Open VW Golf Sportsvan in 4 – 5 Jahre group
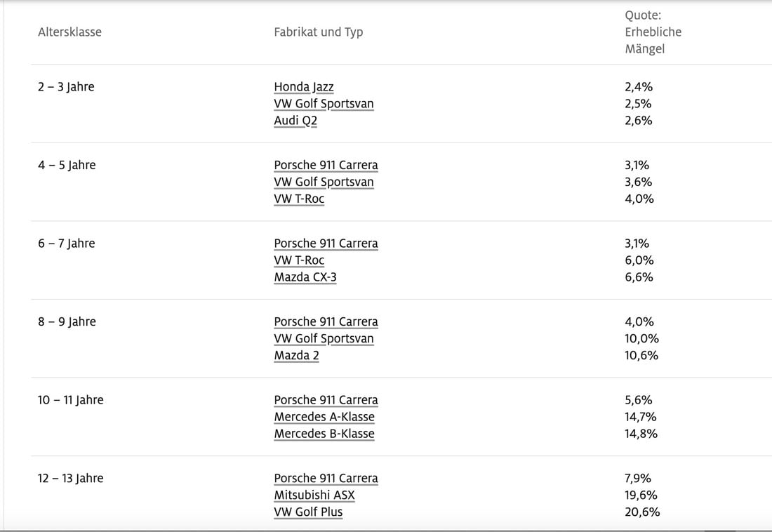The height and width of the screenshot is (532, 772). (324, 182)
